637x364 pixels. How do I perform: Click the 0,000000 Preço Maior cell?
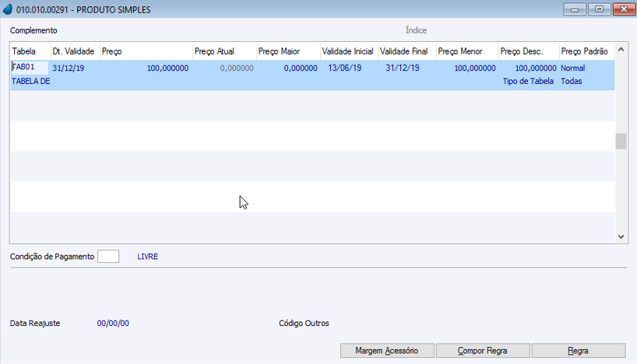click(301, 68)
